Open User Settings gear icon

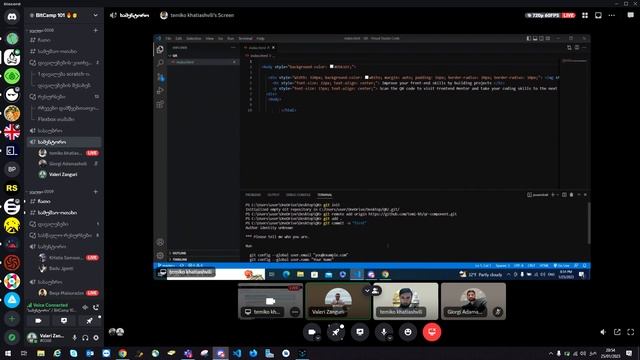tap(96, 338)
